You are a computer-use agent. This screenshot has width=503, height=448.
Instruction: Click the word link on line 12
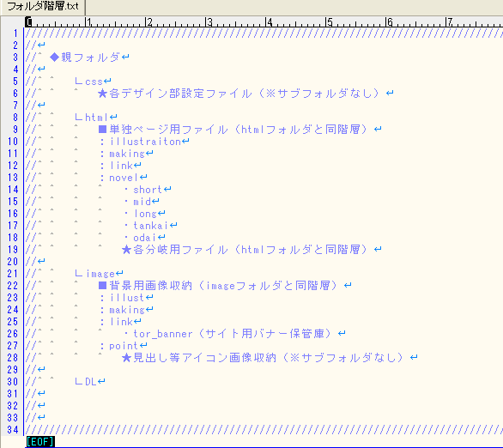tap(121, 166)
